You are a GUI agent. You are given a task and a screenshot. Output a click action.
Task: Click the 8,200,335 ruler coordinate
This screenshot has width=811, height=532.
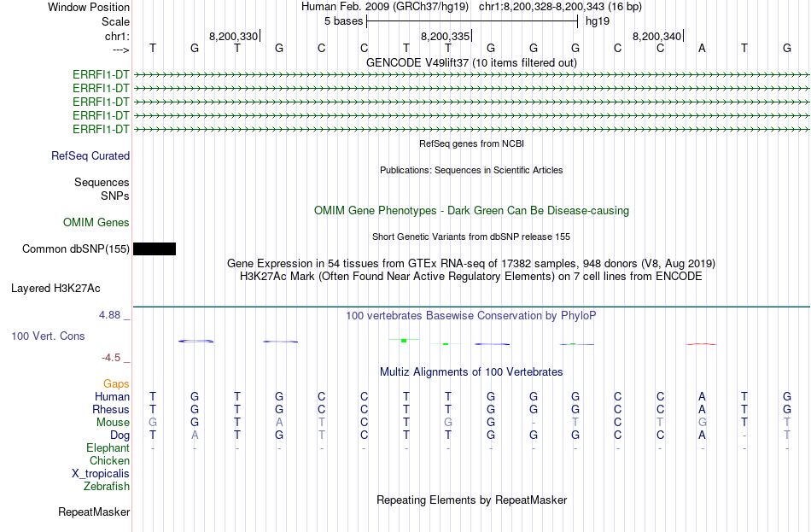[x=445, y=36]
